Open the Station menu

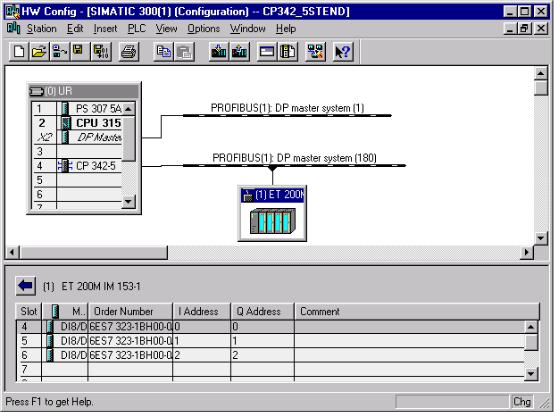[x=42, y=29]
